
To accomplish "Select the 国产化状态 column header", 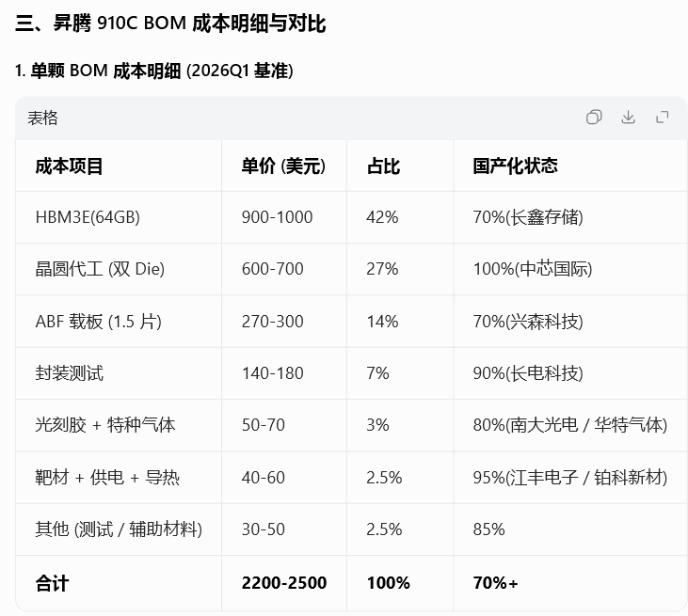I will [x=515, y=166].
